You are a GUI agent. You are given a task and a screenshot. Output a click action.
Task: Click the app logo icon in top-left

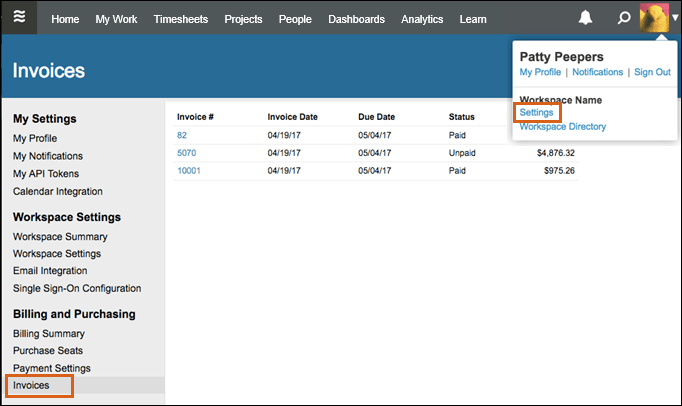[x=19, y=18]
